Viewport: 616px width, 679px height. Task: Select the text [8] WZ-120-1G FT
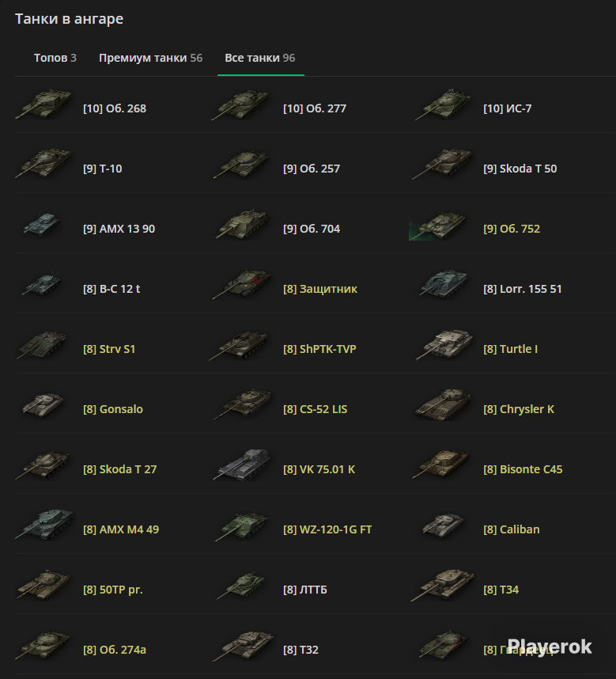[327, 530]
